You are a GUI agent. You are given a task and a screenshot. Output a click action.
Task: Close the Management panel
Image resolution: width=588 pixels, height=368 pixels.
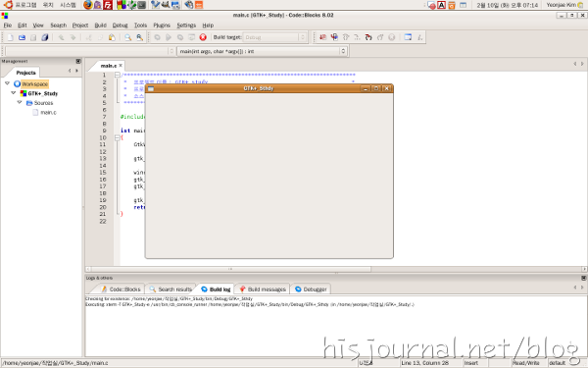pos(78,61)
